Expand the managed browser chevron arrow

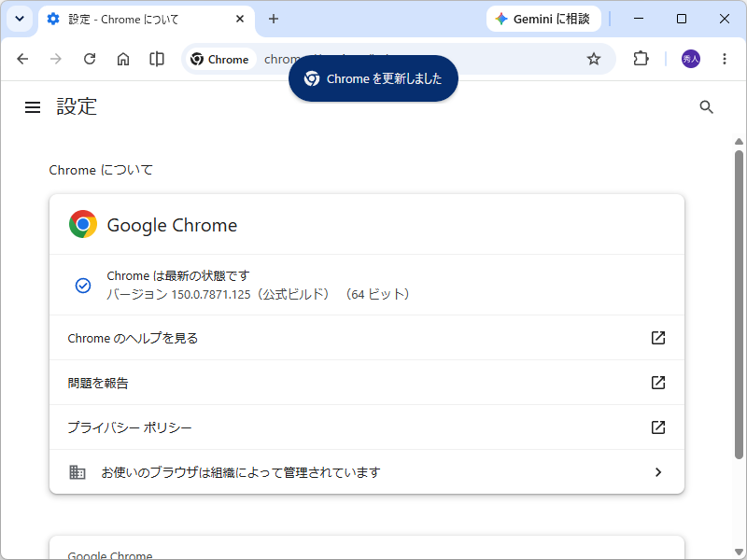click(x=658, y=472)
